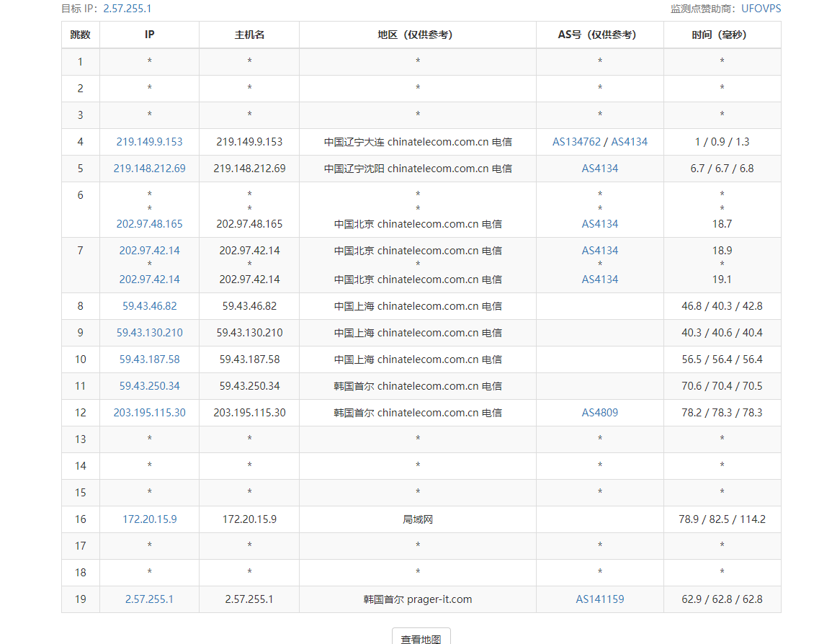This screenshot has width=832, height=644.
Task: Click the AS4134 link in hop 6
Action: pyautogui.click(x=600, y=224)
